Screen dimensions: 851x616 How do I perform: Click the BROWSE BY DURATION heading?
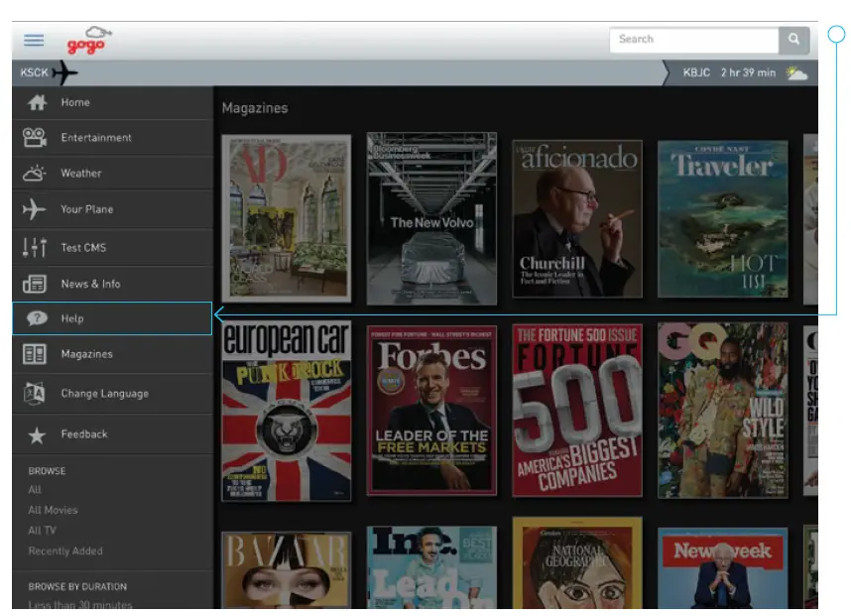pos(77,586)
